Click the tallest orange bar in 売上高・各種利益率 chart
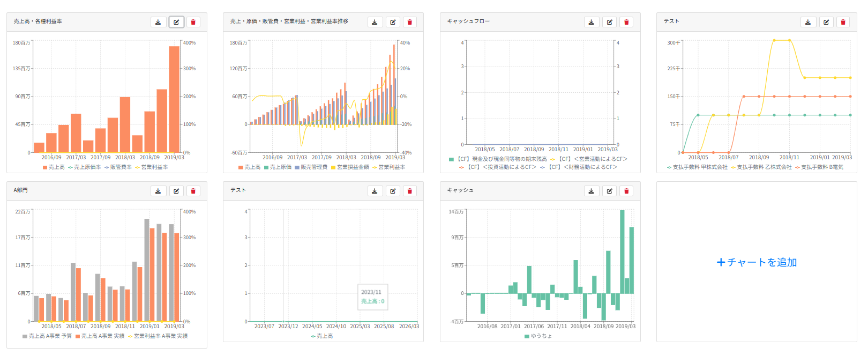Screen dimensions: 868x355 pyautogui.click(x=174, y=99)
